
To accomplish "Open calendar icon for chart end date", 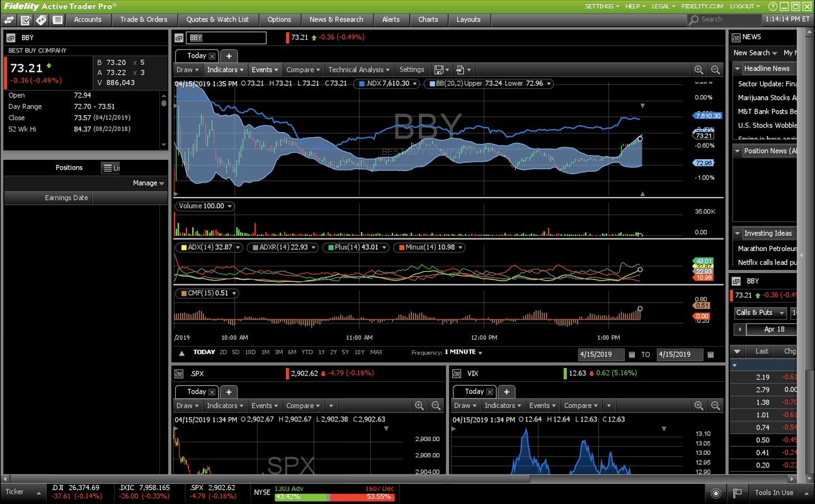I will point(710,355).
